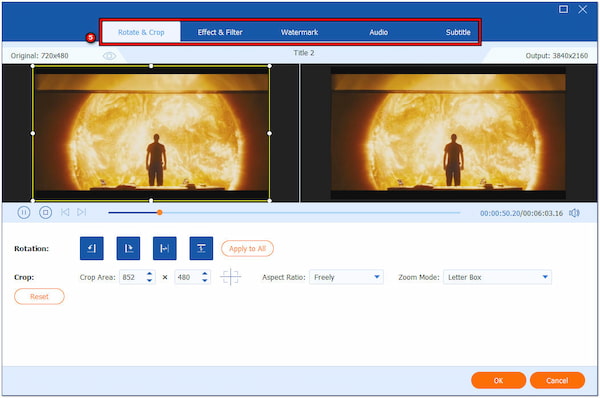The width and height of the screenshot is (600, 398).
Task: Jump to the next frame
Action: coord(82,212)
